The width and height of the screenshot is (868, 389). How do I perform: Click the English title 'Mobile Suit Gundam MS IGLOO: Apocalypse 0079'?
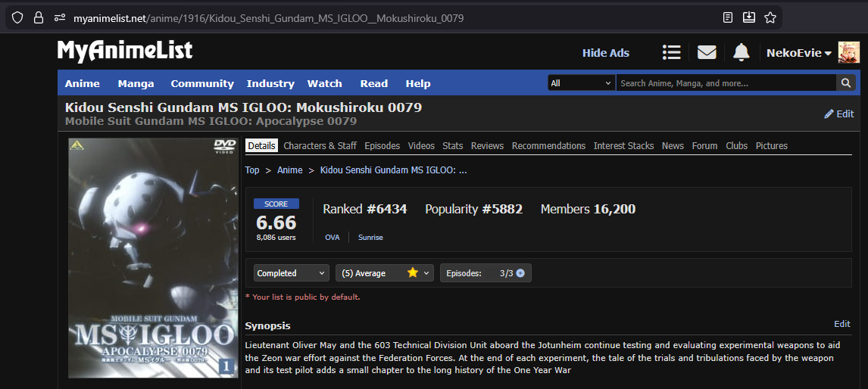211,121
